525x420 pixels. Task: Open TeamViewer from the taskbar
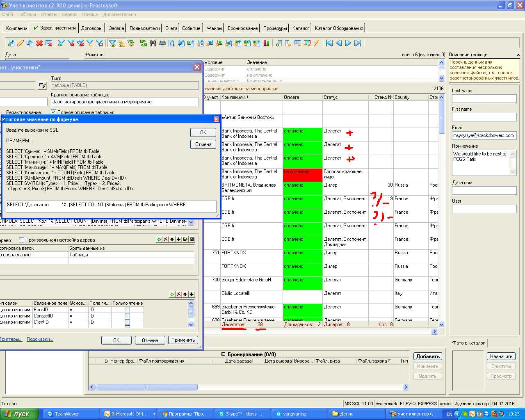point(67,414)
